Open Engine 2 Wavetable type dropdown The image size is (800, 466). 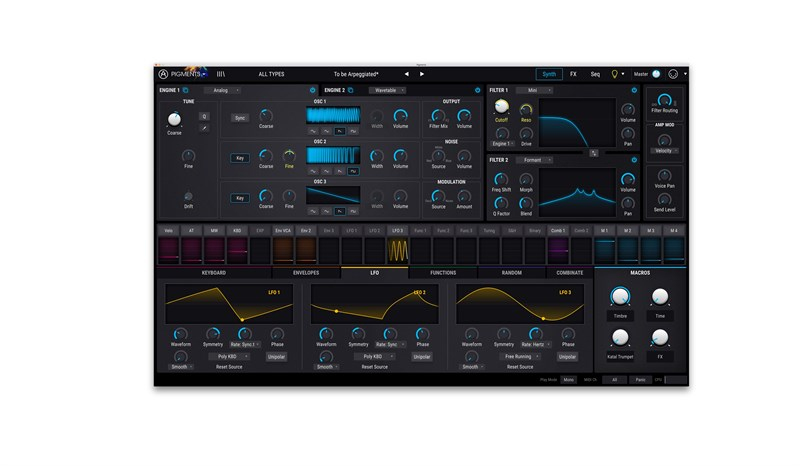click(388, 90)
